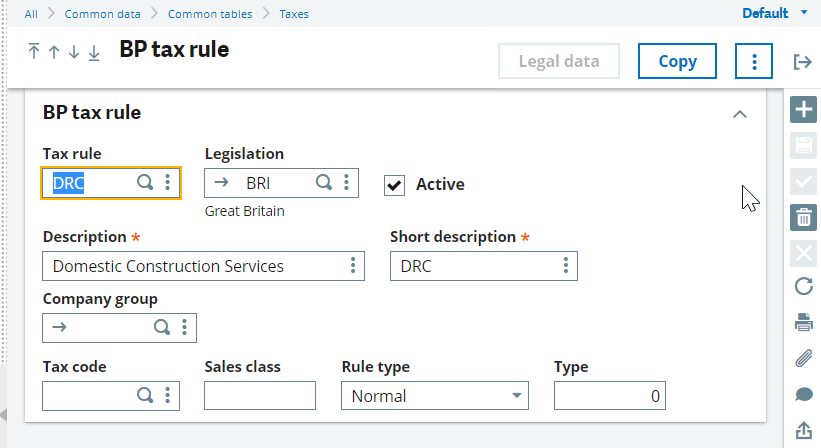
Task: Open the header more actions button
Action: click(x=754, y=61)
